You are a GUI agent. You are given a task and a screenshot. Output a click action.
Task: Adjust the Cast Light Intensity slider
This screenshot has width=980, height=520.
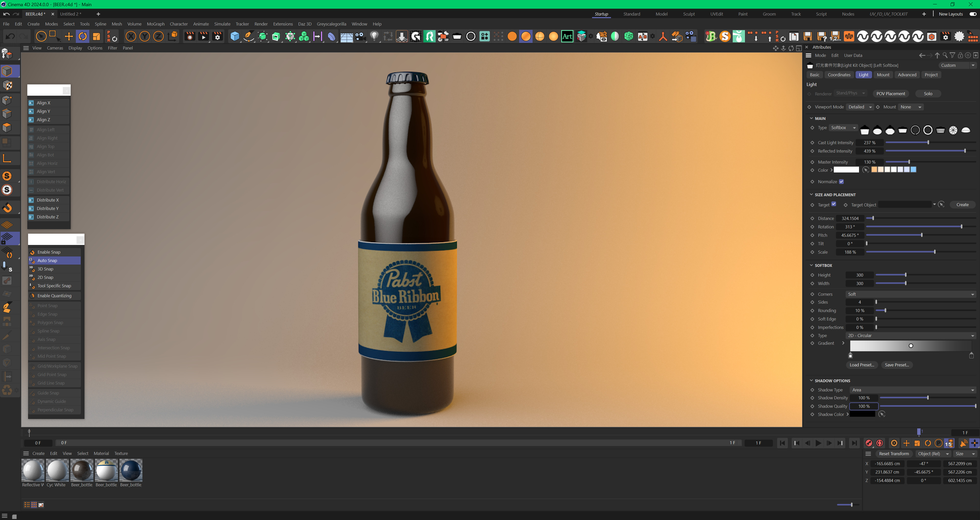[x=930, y=143]
